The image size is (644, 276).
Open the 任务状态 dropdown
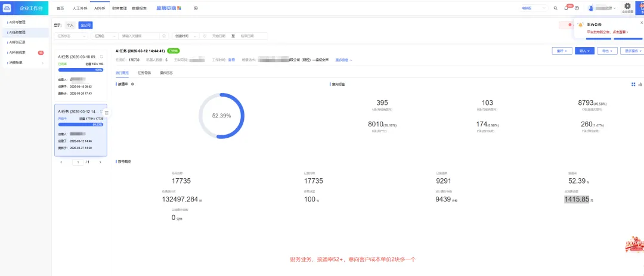point(71,36)
